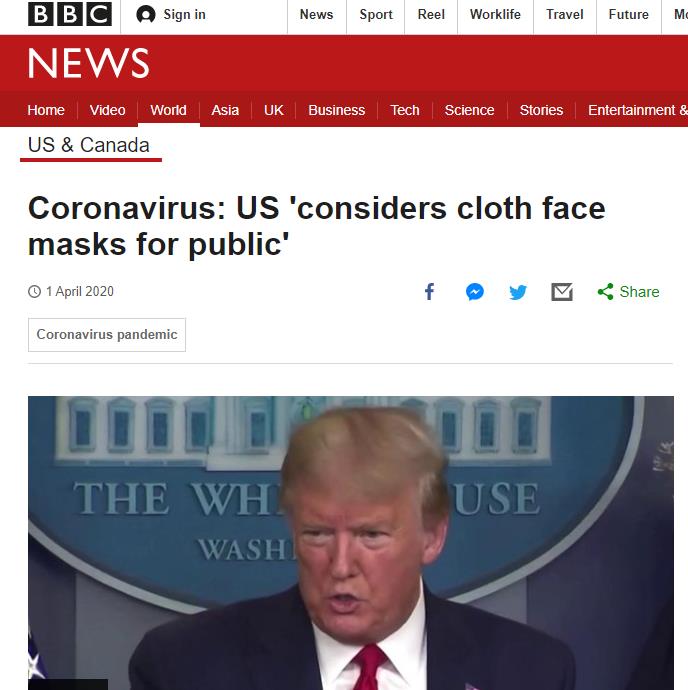Go to the Sport section
The image size is (688, 690).
(x=375, y=15)
